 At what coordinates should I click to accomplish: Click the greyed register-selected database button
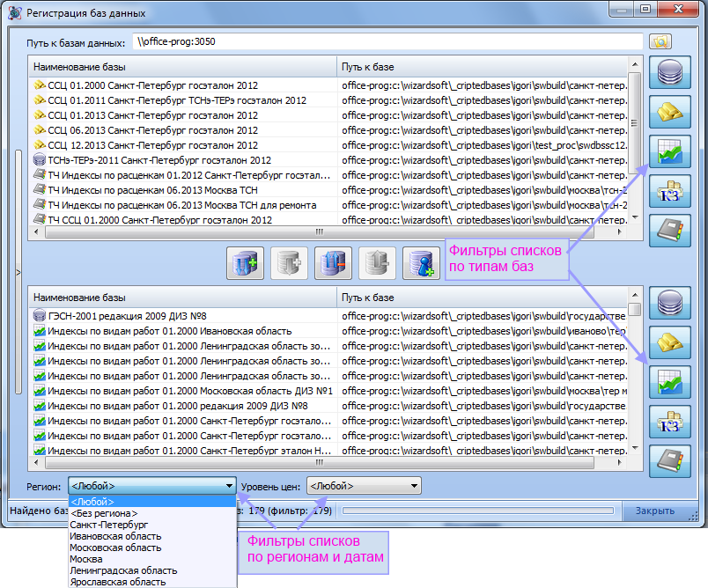point(289,263)
